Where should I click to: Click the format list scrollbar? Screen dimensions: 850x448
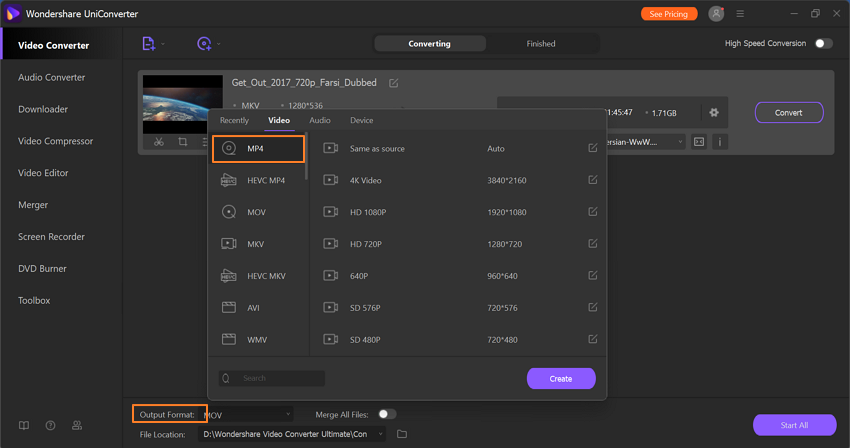point(306,157)
